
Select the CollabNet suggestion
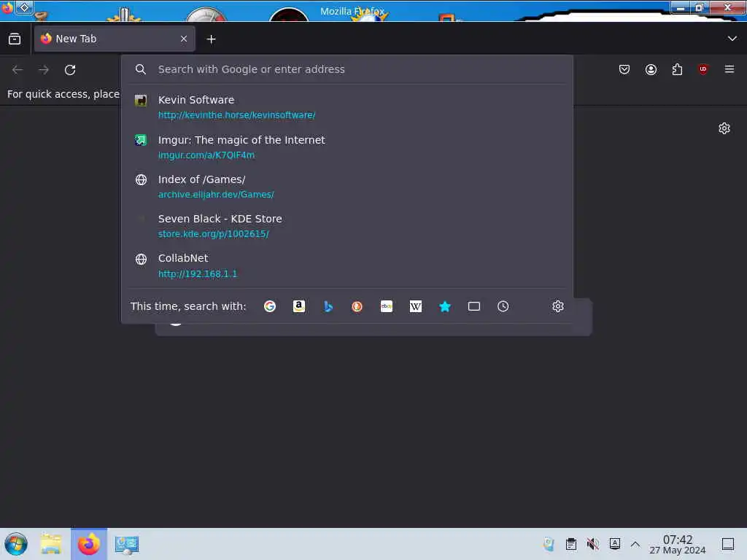click(347, 265)
